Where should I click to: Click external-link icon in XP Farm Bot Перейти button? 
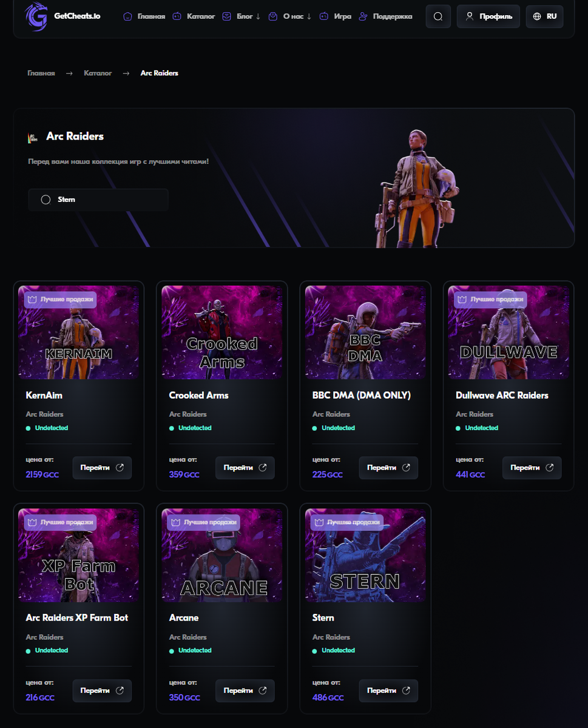120,690
